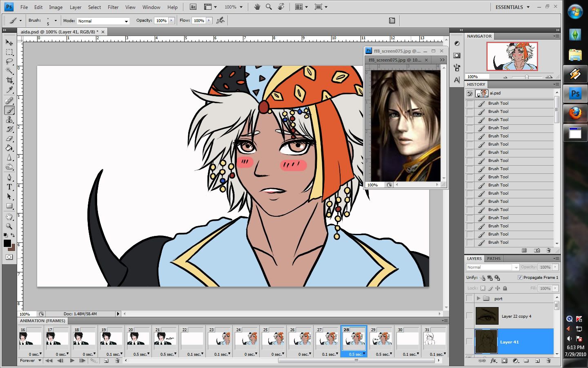Show the Layer 22 copy 4 layer

[x=470, y=316]
